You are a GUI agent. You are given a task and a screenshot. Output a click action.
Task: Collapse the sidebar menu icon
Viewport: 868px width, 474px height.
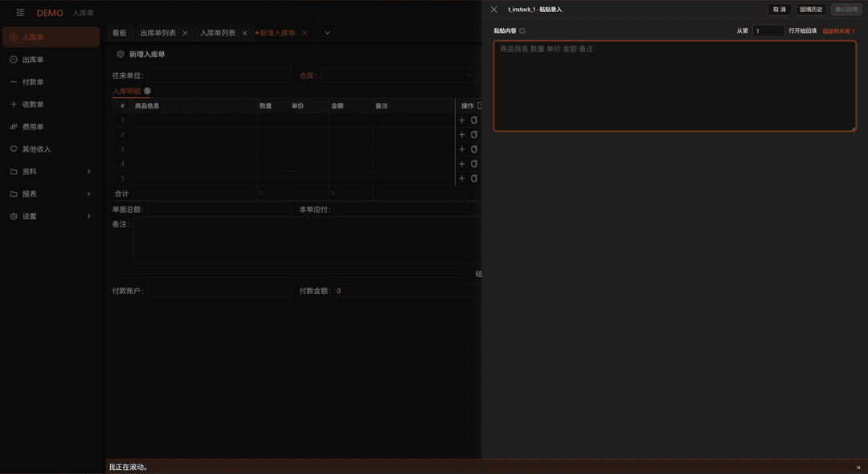point(20,13)
